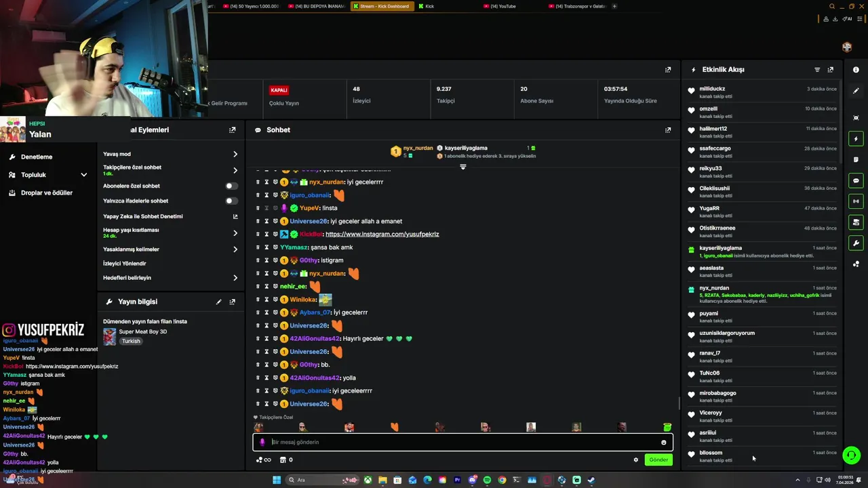Toggle the lightning activity feed sidebar icon
The width and height of the screenshot is (868, 488).
[856, 139]
